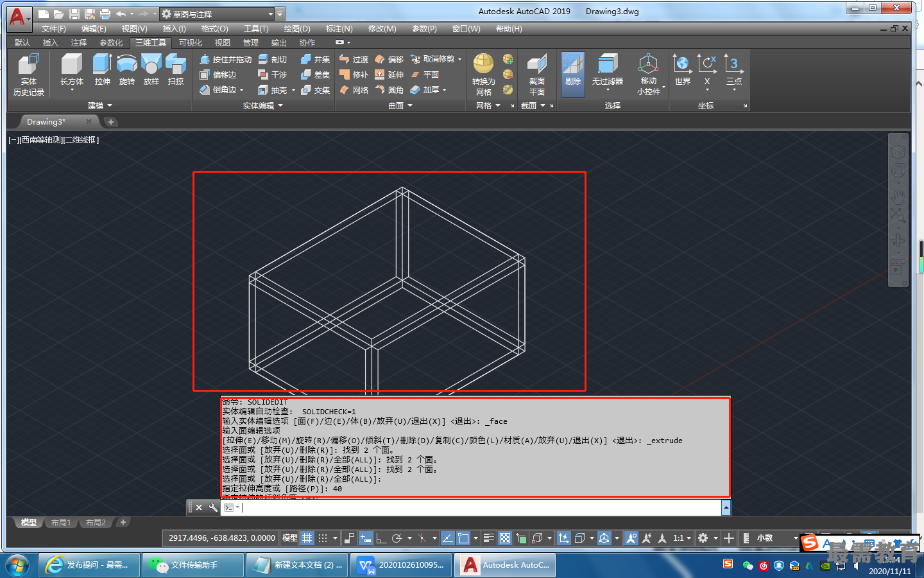Open the 无过滤器 selection filter dropdown
The height and width of the screenshot is (578, 924).
point(608,90)
